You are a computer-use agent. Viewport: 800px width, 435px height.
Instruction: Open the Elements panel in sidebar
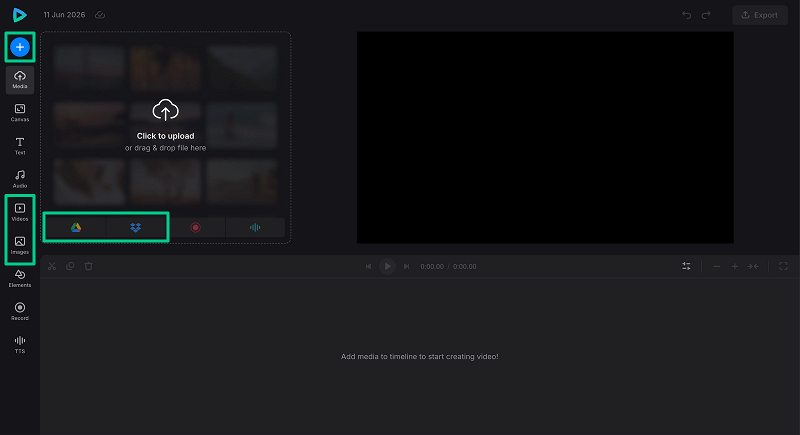click(20, 278)
